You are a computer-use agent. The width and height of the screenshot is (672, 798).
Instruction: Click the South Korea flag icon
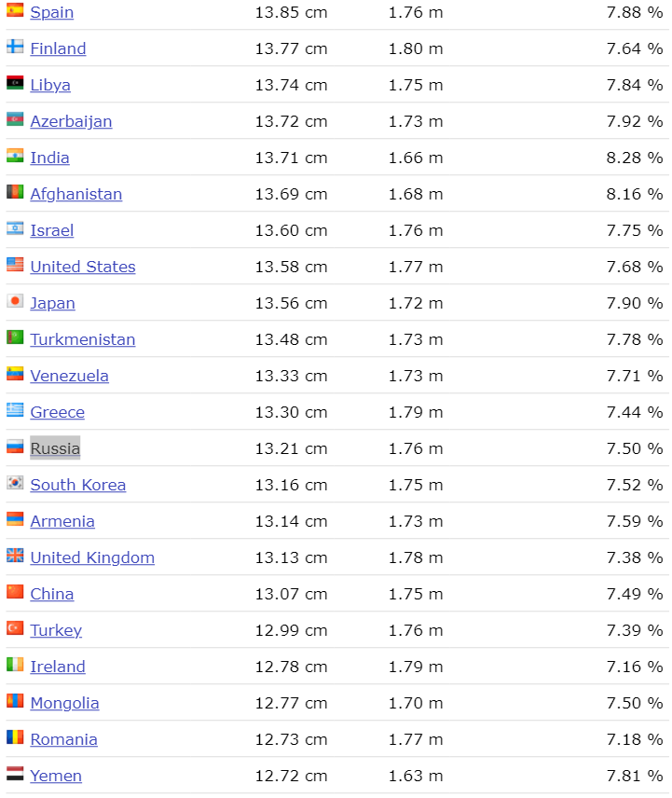[x=15, y=484]
